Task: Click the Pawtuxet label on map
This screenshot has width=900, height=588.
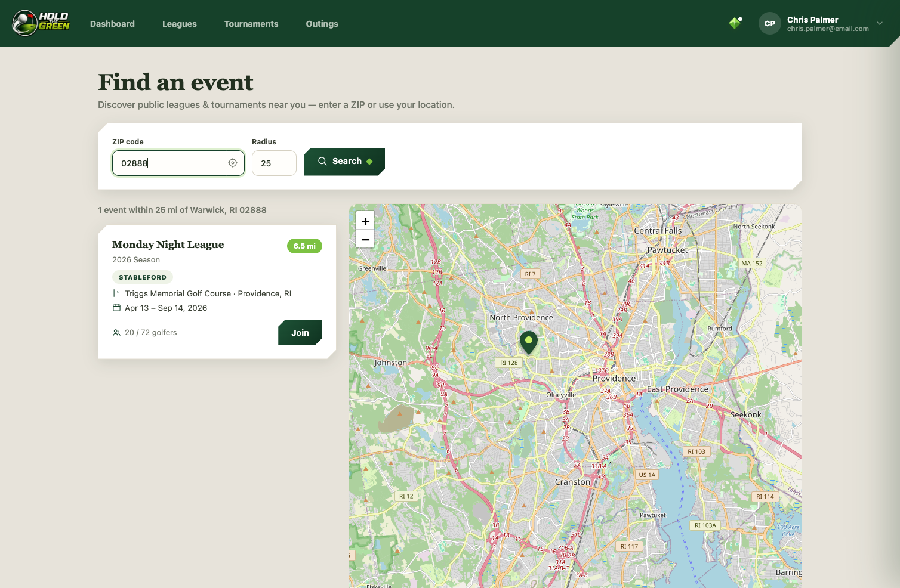Action: (x=653, y=515)
